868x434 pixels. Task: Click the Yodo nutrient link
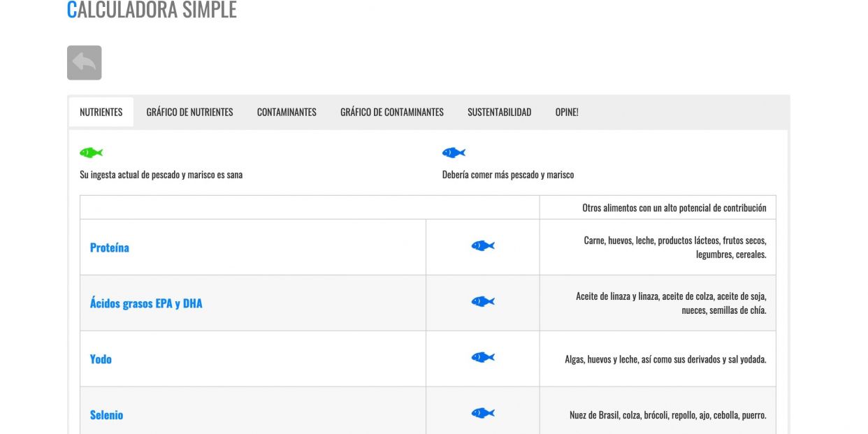point(101,359)
